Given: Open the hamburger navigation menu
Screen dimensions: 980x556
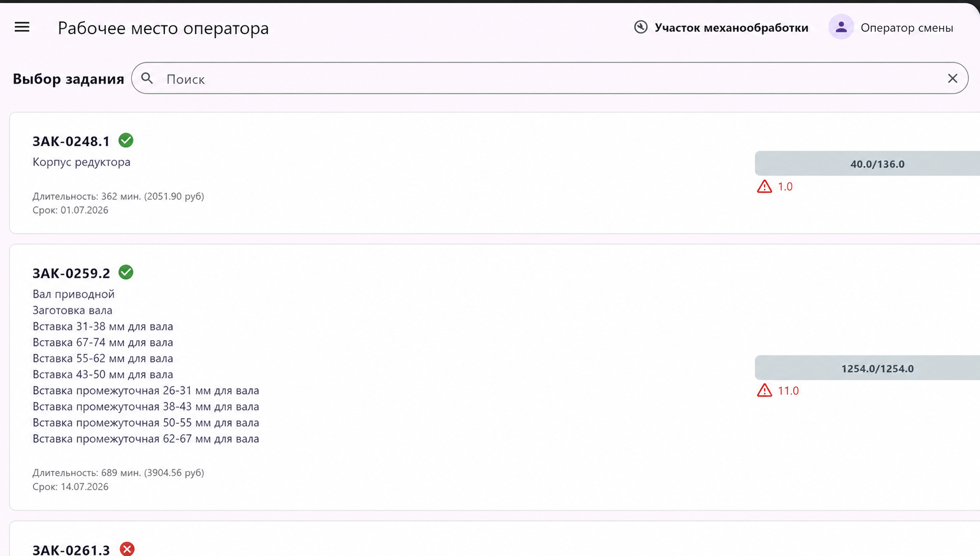Looking at the screenshot, I should [22, 27].
